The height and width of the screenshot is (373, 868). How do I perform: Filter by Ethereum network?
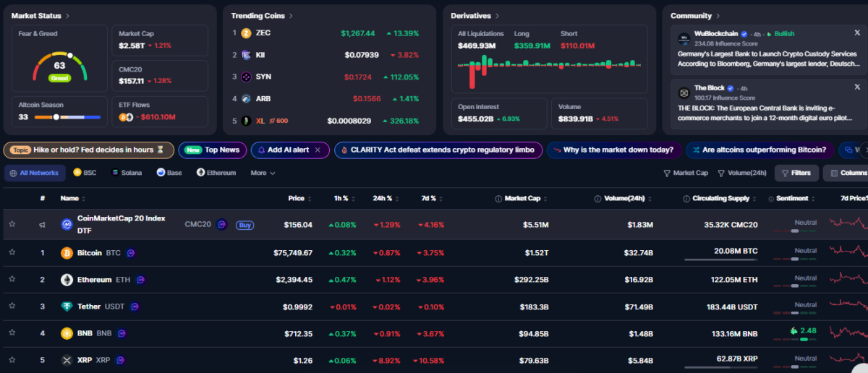click(216, 173)
